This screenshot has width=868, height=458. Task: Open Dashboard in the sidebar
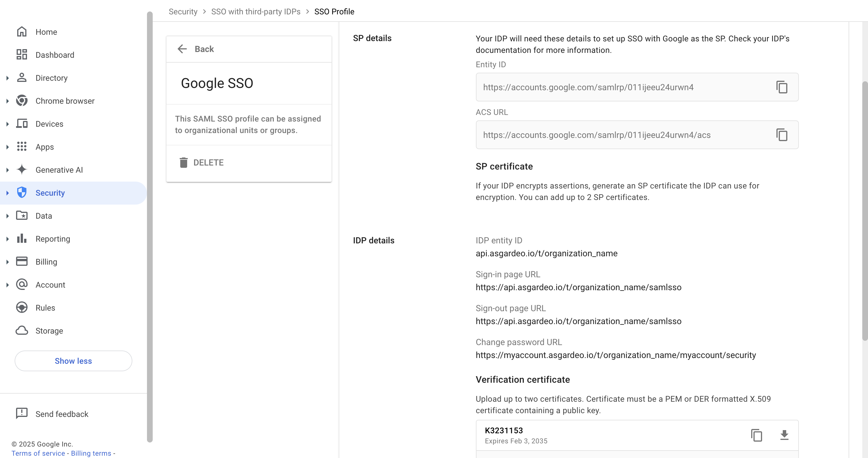(73, 55)
